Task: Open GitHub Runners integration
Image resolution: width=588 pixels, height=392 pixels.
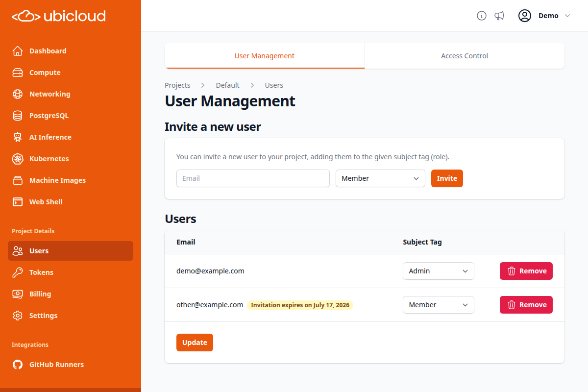Action: [x=71, y=365]
